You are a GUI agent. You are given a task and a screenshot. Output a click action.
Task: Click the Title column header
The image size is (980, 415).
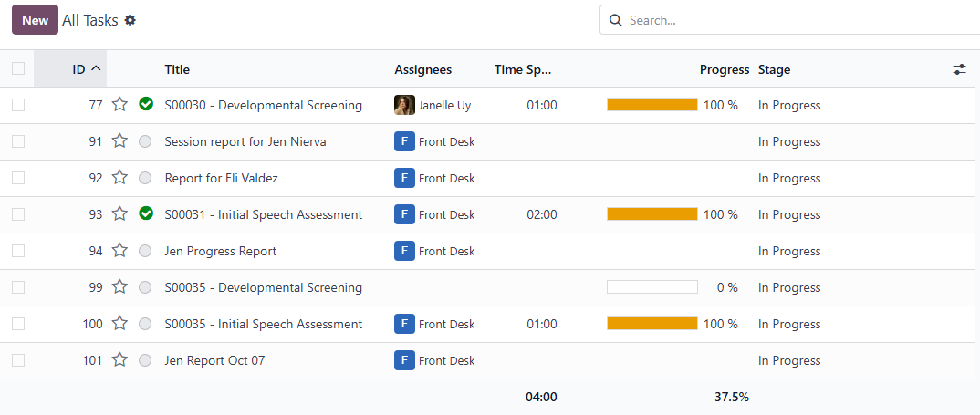click(x=177, y=69)
